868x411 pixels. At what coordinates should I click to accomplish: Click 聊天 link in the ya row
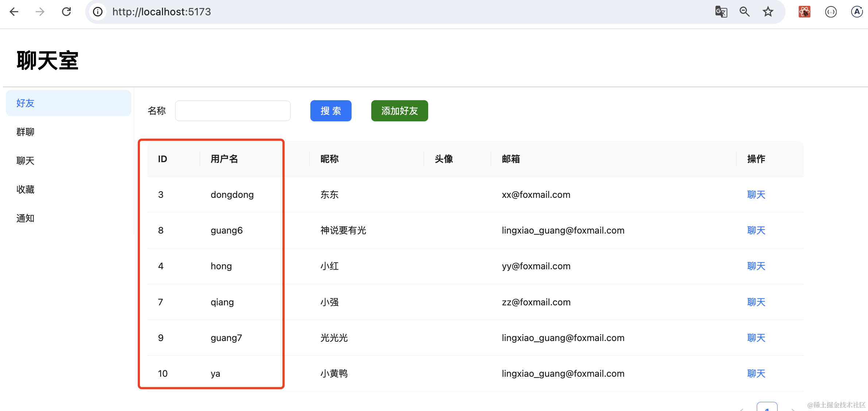point(756,373)
